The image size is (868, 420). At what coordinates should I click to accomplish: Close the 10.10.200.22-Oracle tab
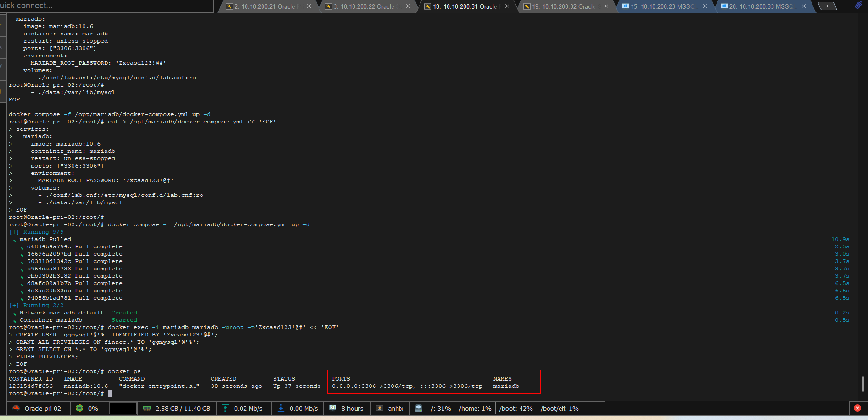coord(408,6)
